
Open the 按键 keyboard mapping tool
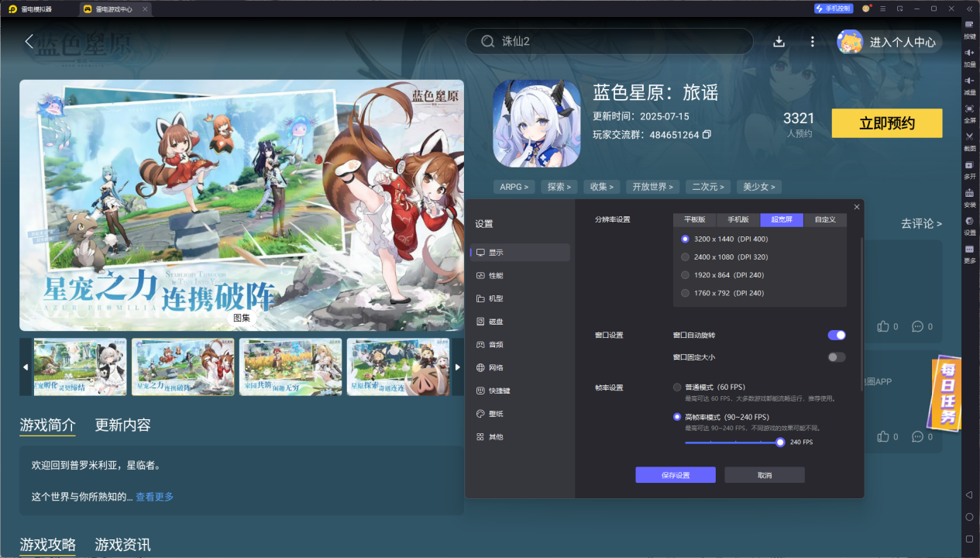pyautogui.click(x=969, y=30)
